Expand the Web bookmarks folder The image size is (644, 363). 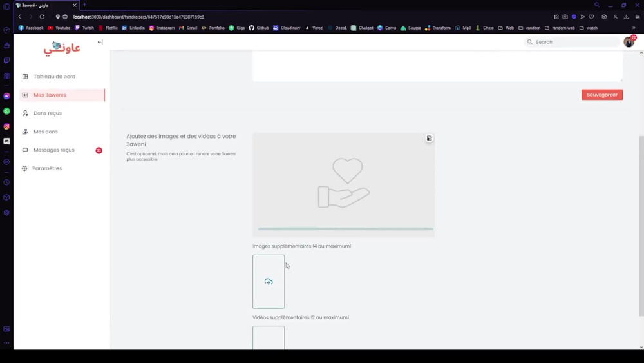click(x=506, y=28)
